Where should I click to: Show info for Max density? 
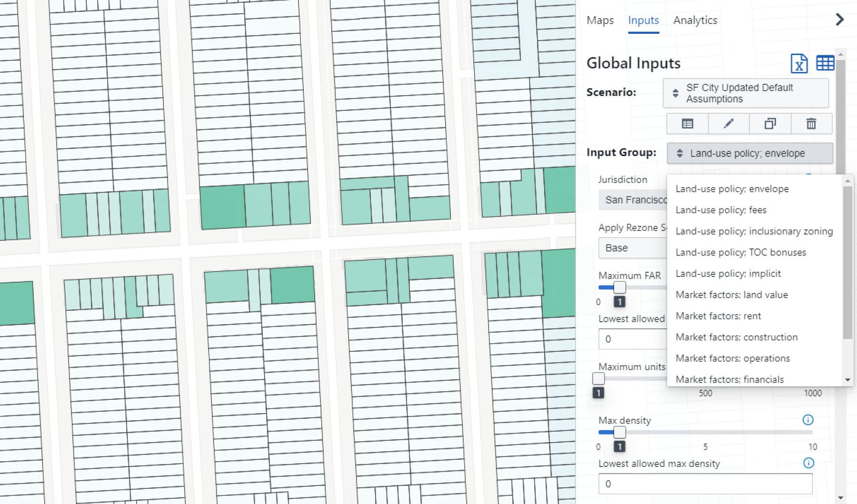tap(808, 420)
